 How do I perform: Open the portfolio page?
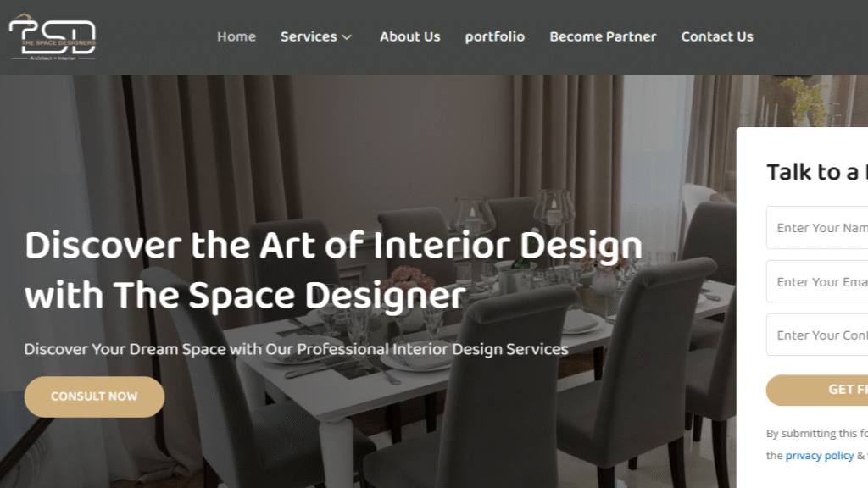click(x=494, y=36)
